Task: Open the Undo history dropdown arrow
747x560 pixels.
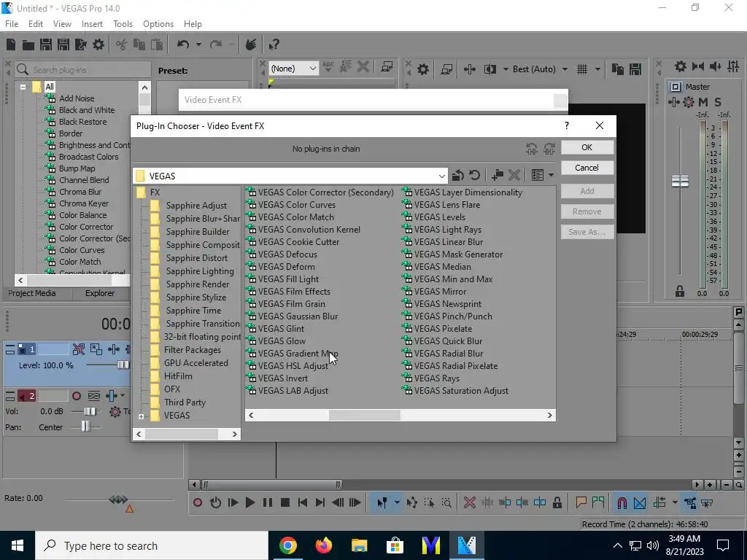Action: point(198,44)
